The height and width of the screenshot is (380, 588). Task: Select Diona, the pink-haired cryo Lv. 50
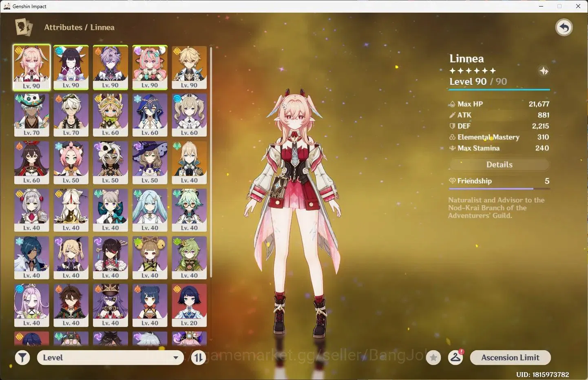click(71, 163)
